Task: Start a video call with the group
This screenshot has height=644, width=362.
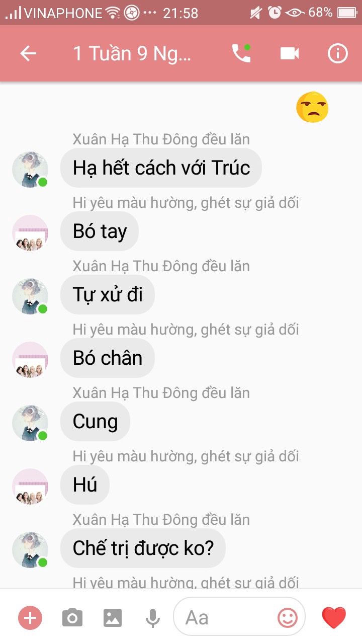Action: coord(290,53)
